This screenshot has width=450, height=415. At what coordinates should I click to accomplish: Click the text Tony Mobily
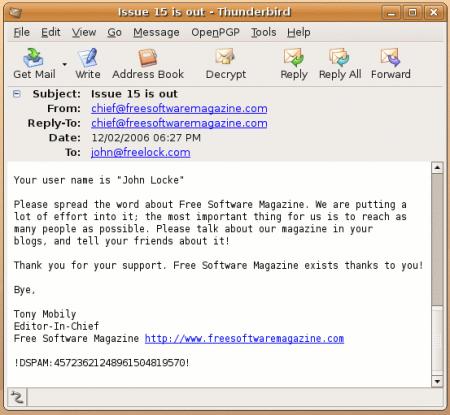[x=45, y=314]
